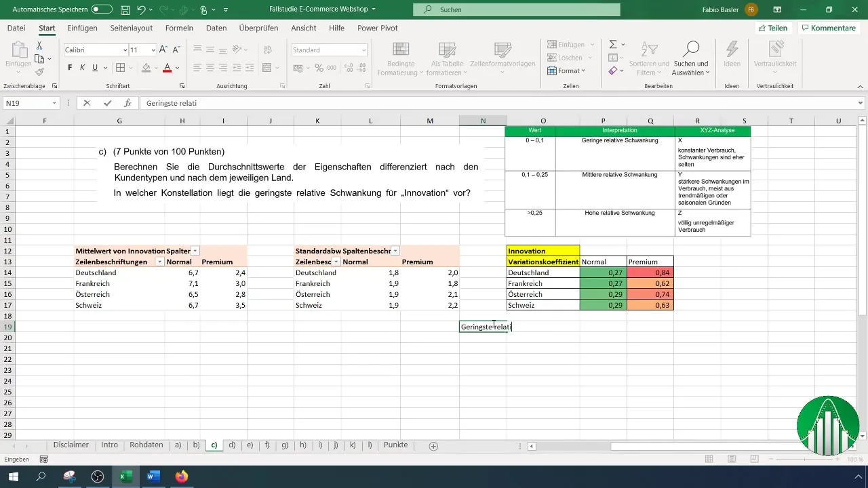The height and width of the screenshot is (488, 868).
Task: Click the Wrap Text icon
Action: [x=267, y=50]
